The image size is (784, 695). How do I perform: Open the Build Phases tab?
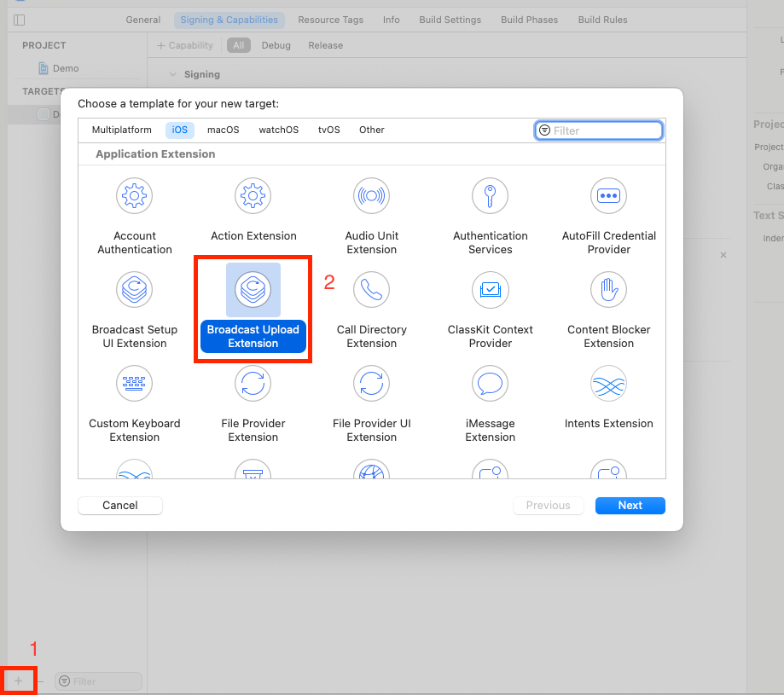coord(529,20)
